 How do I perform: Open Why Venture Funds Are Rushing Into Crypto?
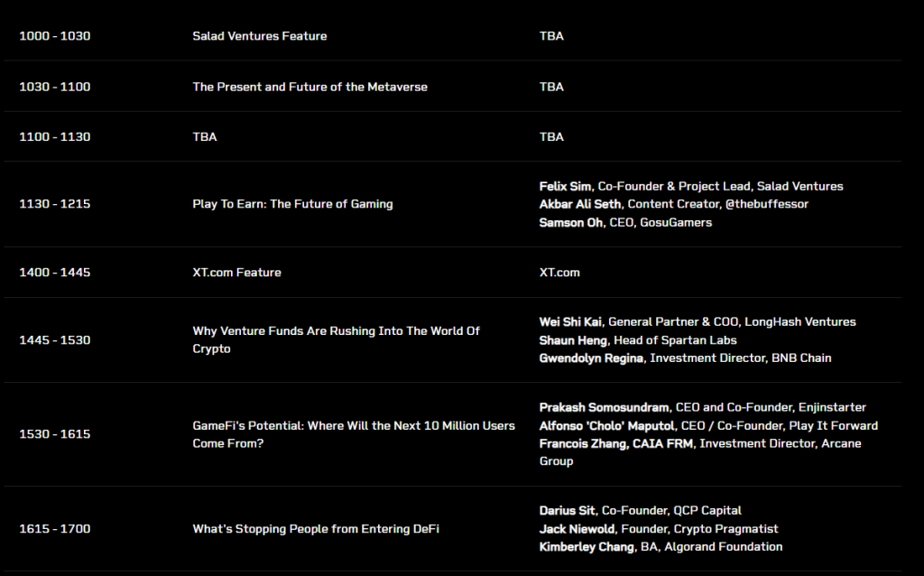click(336, 339)
